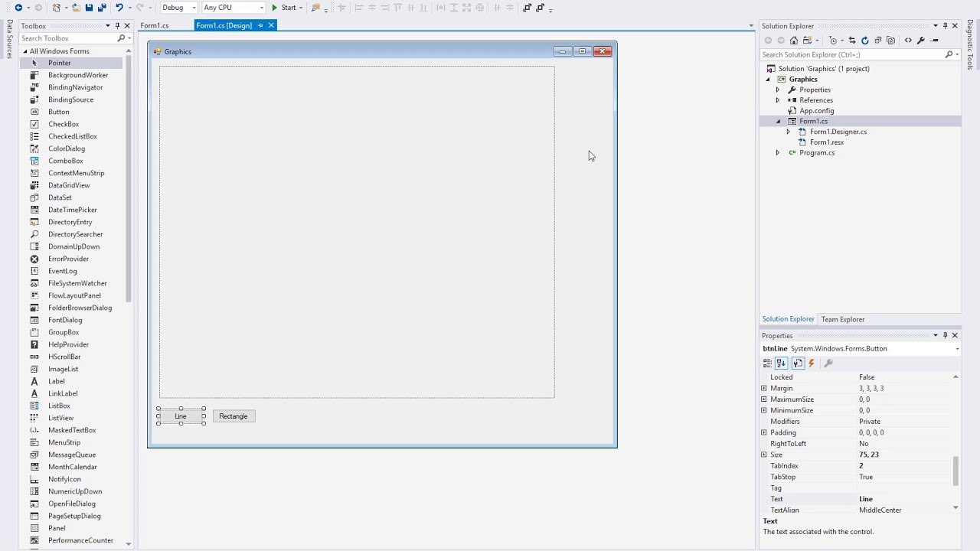Screen dimensions: 980x551
Task: Switch Properties to Alphabetical sort
Action: 782,364
